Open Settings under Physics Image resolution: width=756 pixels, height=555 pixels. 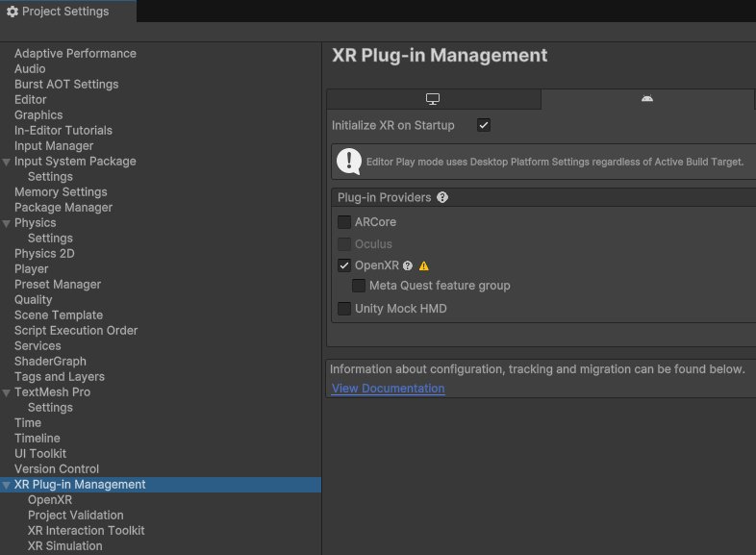(50, 239)
